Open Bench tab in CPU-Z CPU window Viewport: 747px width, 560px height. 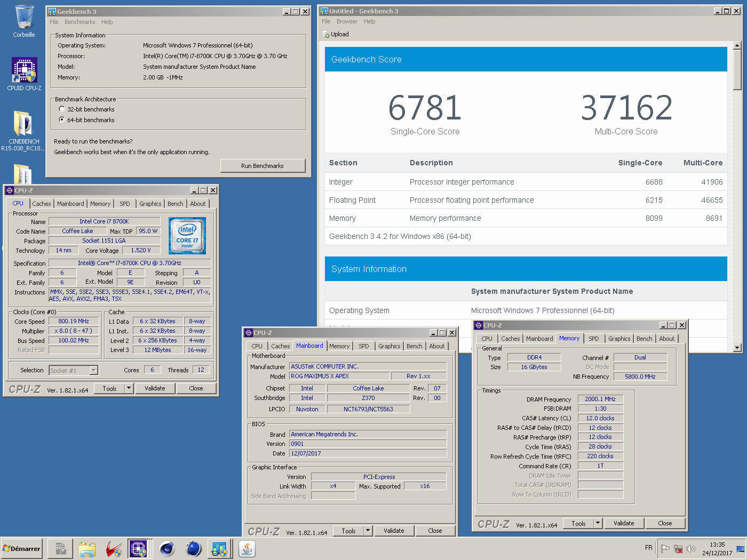(176, 204)
